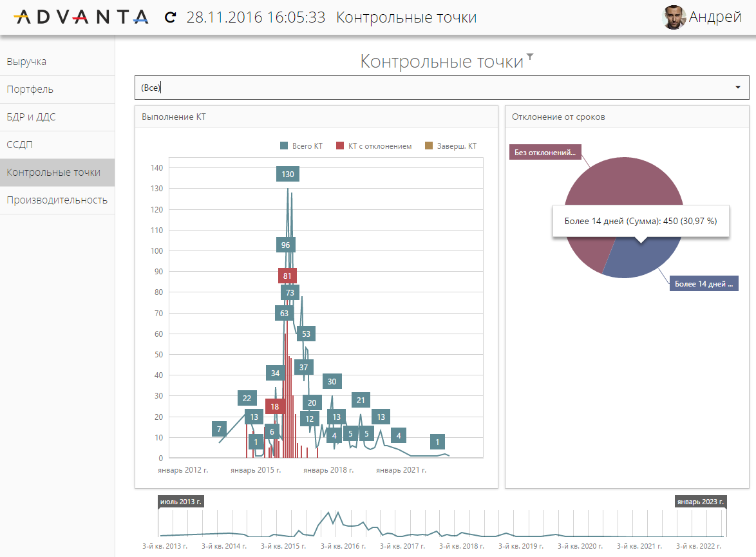Click the Более 14 дней pie label
The height and width of the screenshot is (557, 756).
[703, 283]
